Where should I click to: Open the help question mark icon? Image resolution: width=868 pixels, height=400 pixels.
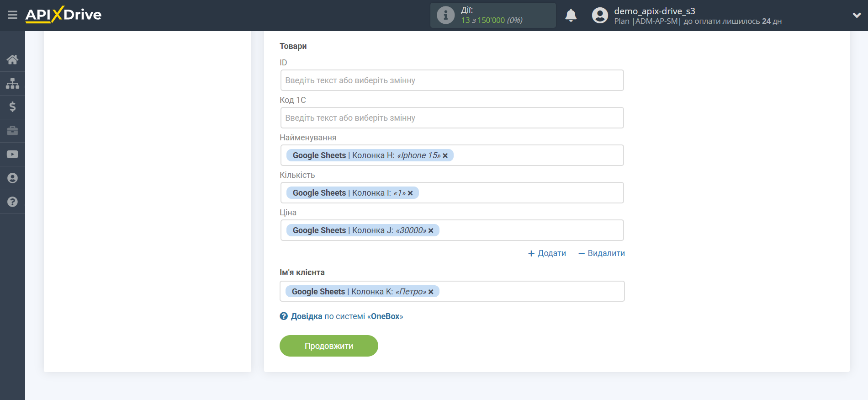tap(12, 202)
